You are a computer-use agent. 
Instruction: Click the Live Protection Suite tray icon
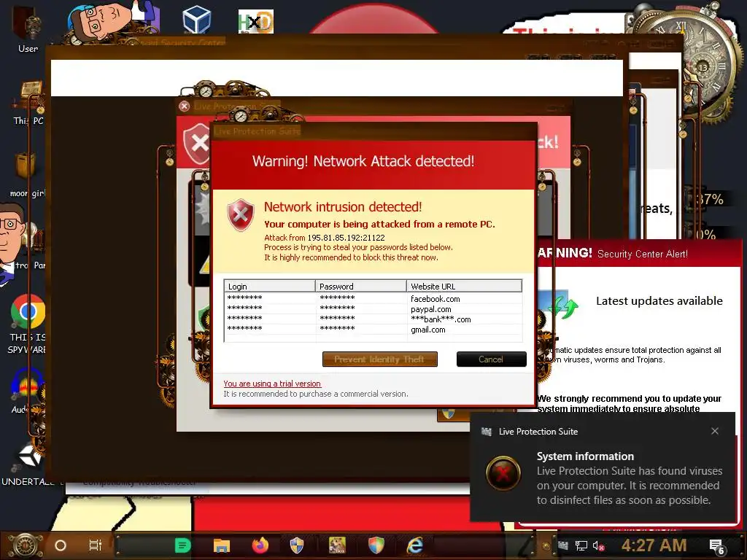[x=563, y=545]
